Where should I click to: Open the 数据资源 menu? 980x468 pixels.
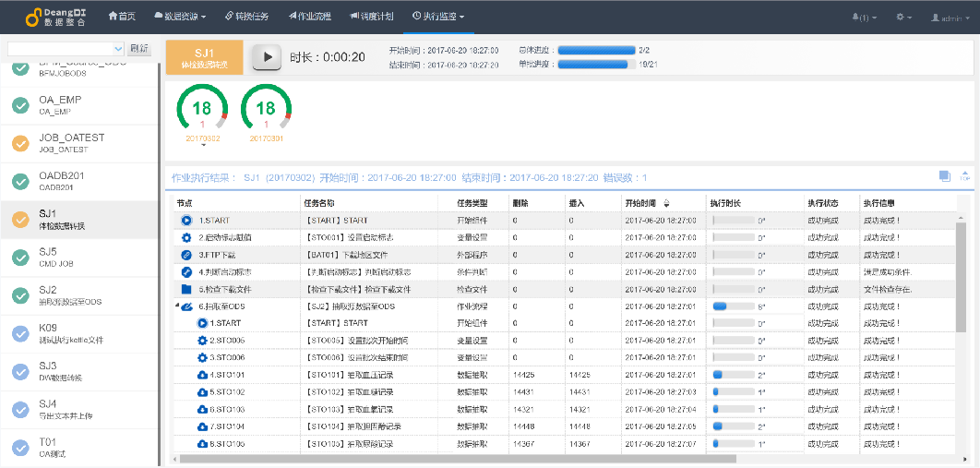point(179,17)
